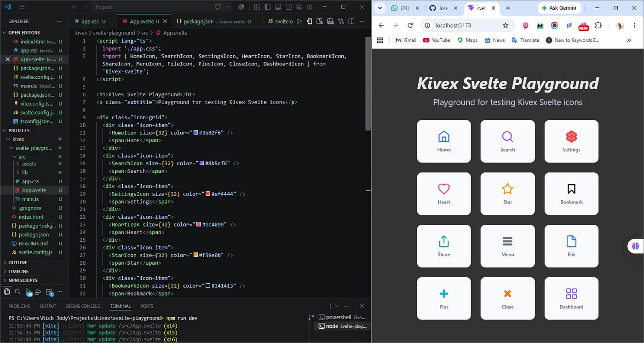This screenshot has height=343, width=644.
Task: Open the YouTube bookmark
Action: 437,40
